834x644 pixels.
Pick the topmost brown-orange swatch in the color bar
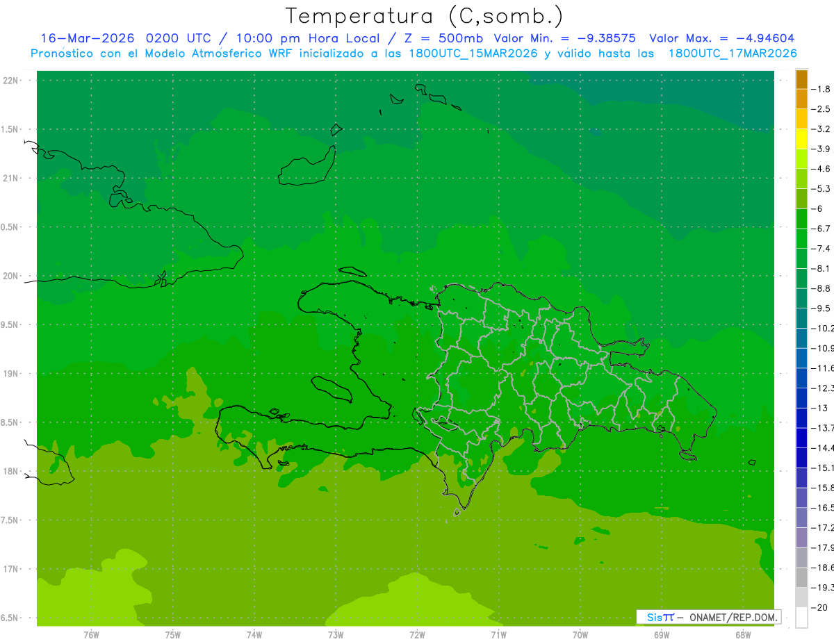[x=801, y=79]
